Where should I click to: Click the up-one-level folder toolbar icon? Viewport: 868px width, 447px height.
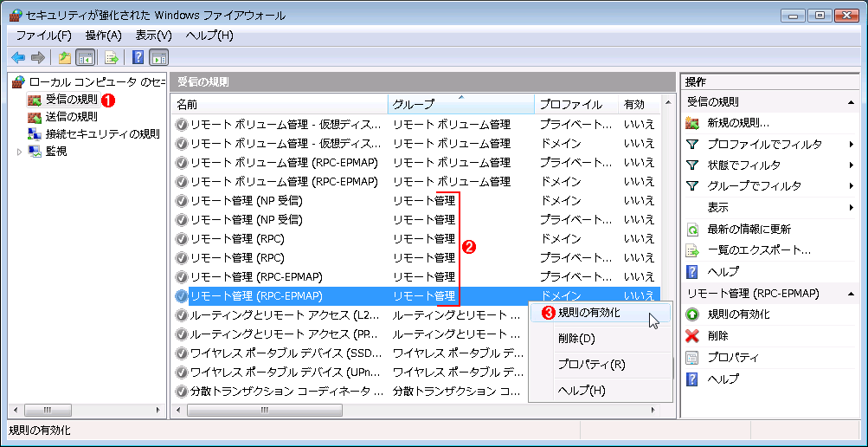tap(65, 57)
